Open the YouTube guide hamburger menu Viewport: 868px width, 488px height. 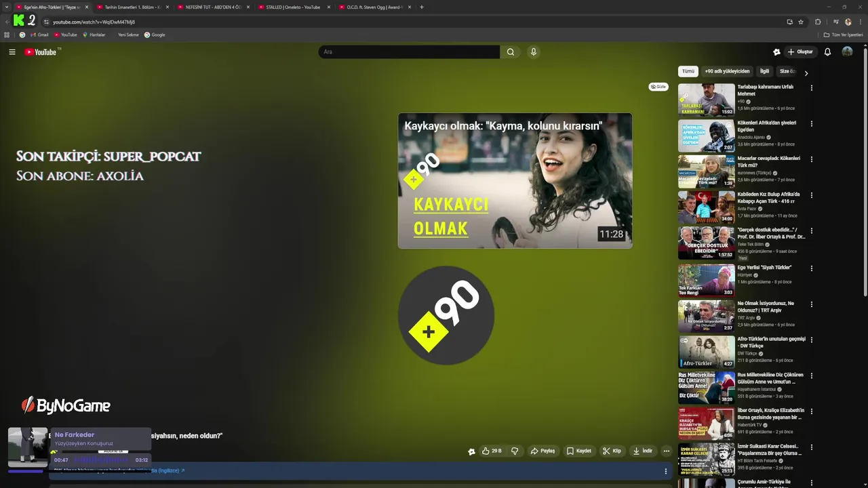point(12,52)
